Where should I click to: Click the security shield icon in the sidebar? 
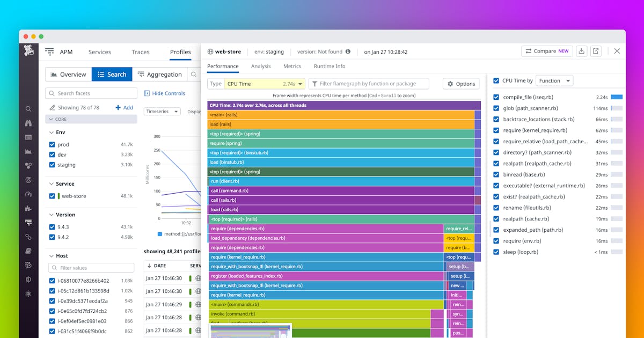28,280
